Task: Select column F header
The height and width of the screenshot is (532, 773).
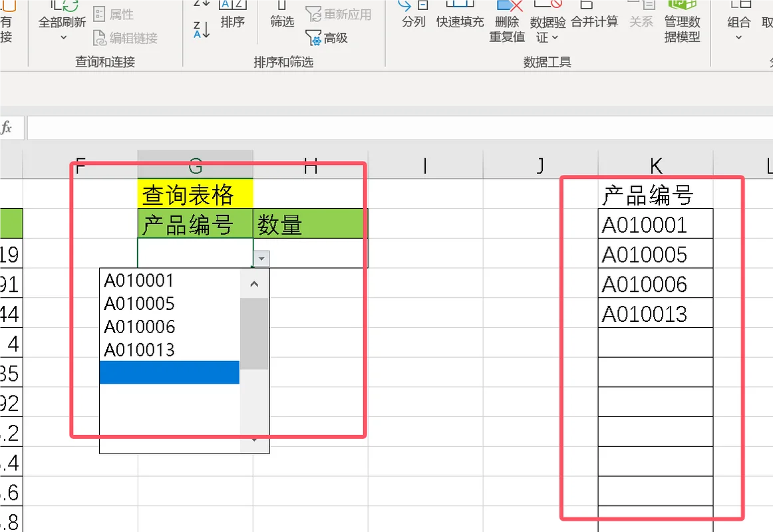Action: [x=80, y=165]
